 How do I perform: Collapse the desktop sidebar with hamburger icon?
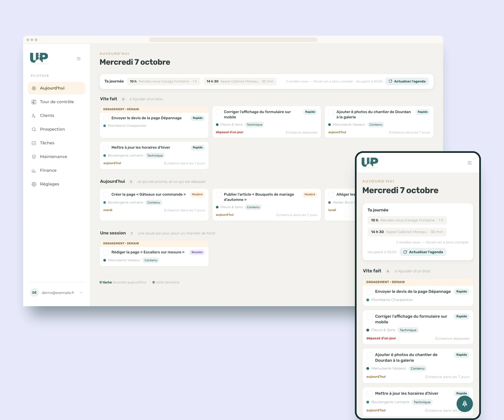pyautogui.click(x=79, y=59)
